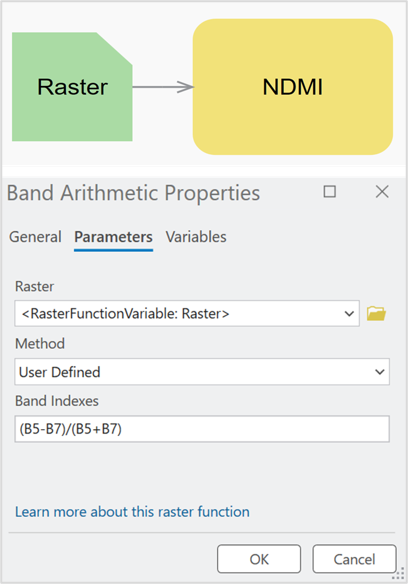
Task: Select the Parameters tab
Action: (113, 237)
